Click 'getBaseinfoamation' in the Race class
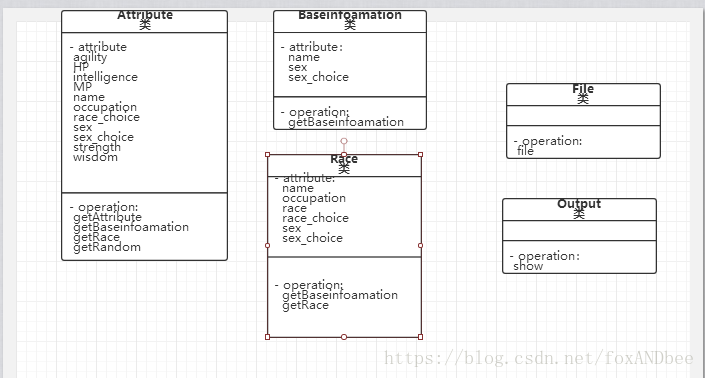This screenshot has height=378, width=705. coord(339,295)
